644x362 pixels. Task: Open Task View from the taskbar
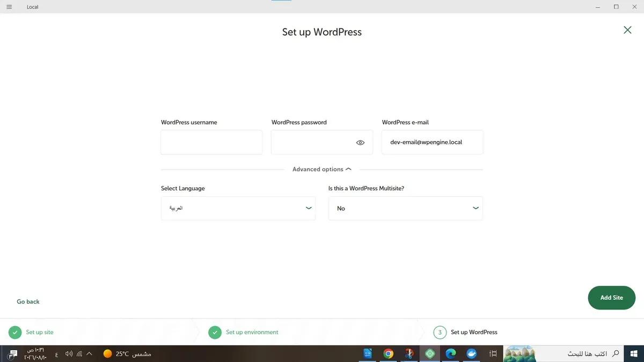tap(493, 354)
